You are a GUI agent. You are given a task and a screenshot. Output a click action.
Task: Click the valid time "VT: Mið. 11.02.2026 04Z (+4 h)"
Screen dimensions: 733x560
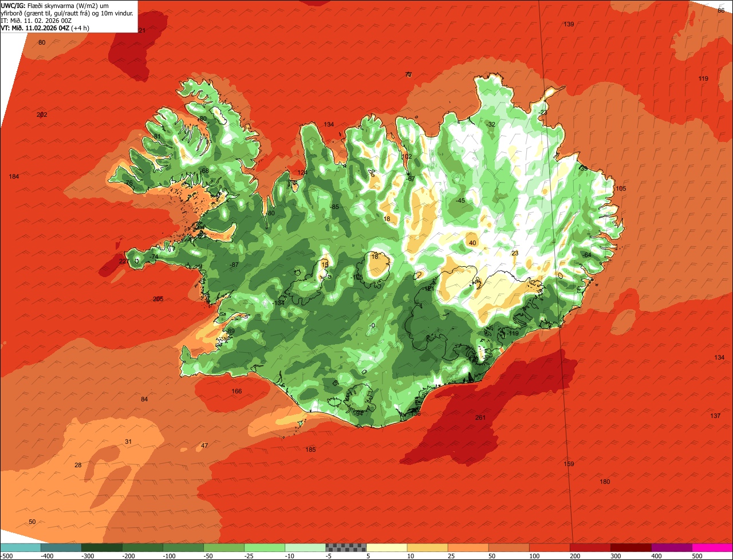point(45,27)
